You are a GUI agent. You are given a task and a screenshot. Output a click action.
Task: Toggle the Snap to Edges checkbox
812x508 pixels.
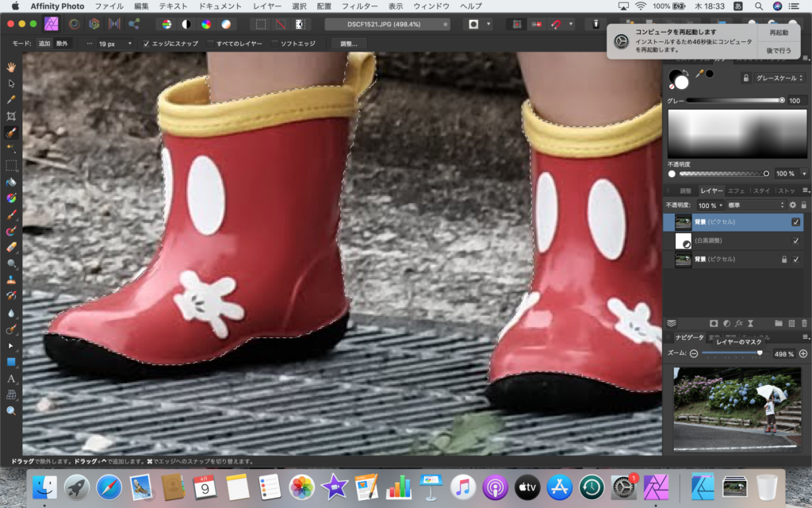[146, 44]
